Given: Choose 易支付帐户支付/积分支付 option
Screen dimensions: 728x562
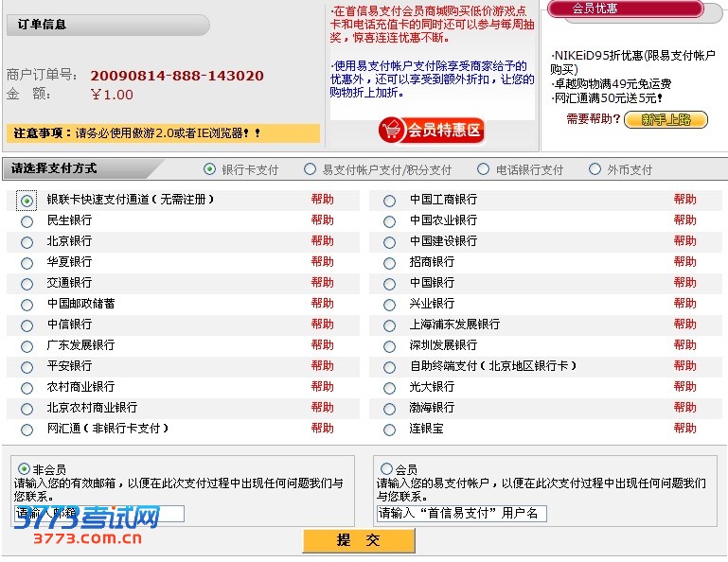Looking at the screenshot, I should pos(310,169).
